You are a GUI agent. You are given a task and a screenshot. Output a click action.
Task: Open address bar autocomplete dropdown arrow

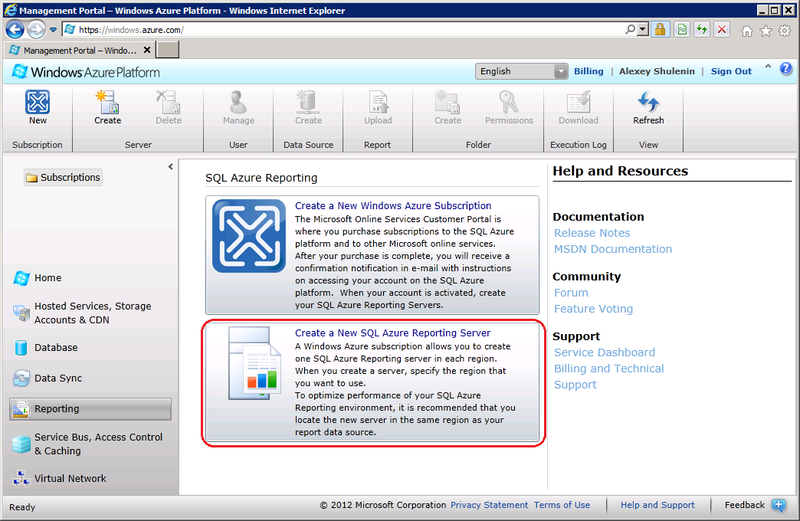tap(643, 30)
